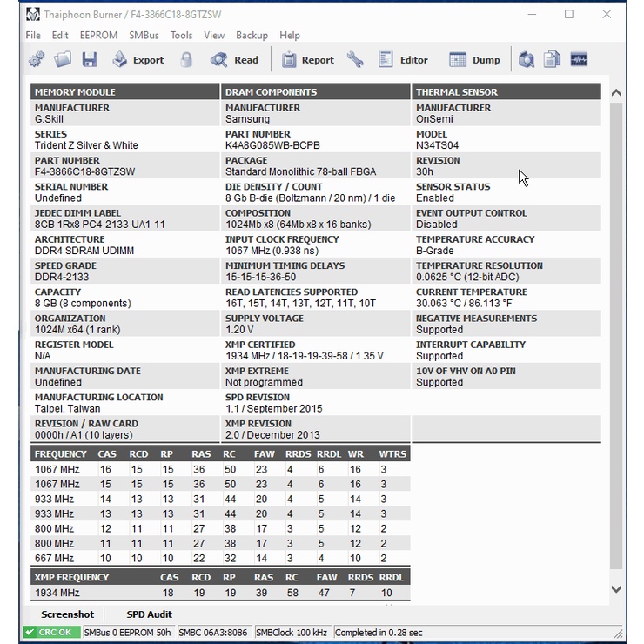Click the wrench tool icon
Viewport: 644px width, 644px height.
(x=355, y=60)
